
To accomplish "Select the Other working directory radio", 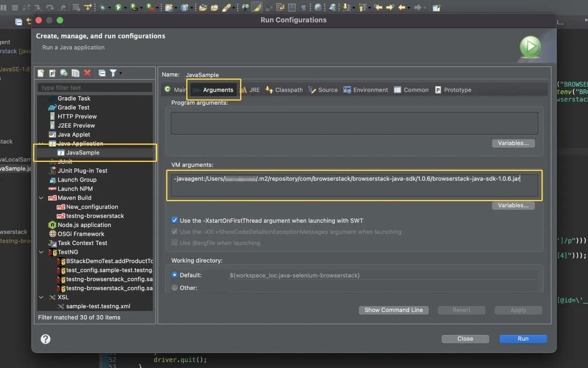I will (175, 288).
